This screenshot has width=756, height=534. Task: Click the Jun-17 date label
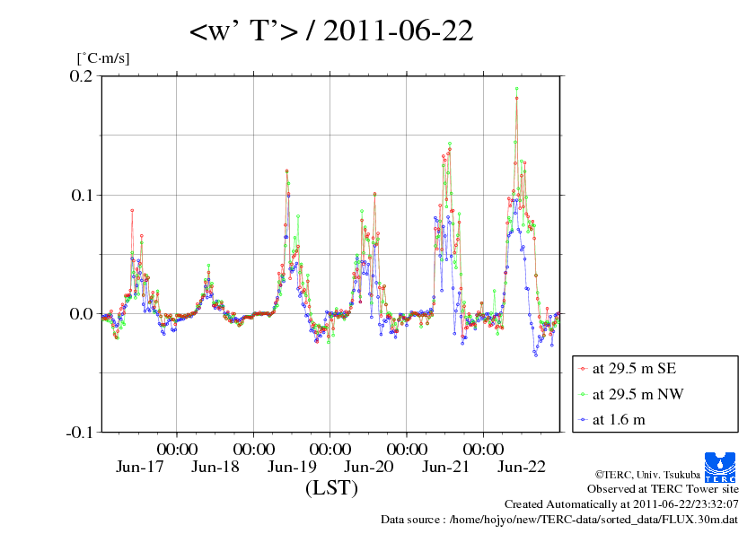140,467
